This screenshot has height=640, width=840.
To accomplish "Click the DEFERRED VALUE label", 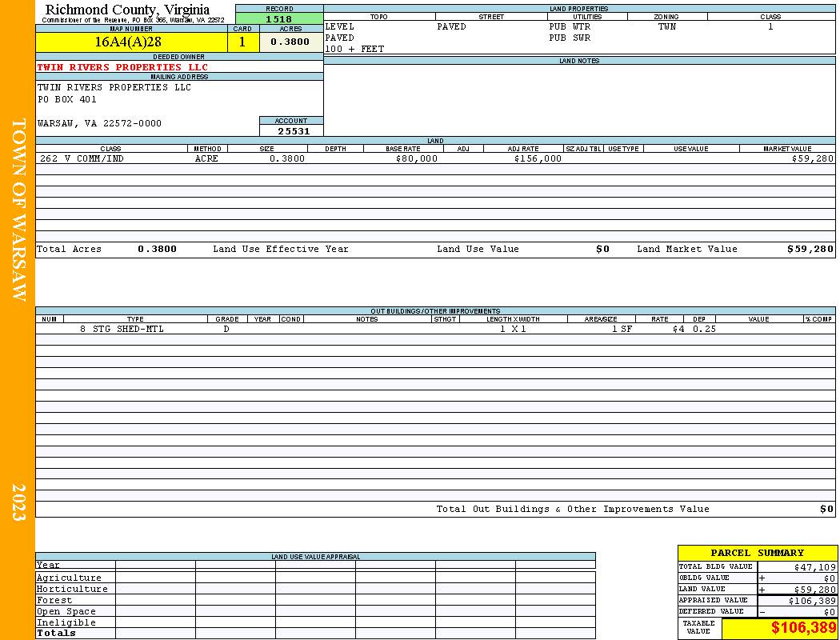I will point(711,611).
